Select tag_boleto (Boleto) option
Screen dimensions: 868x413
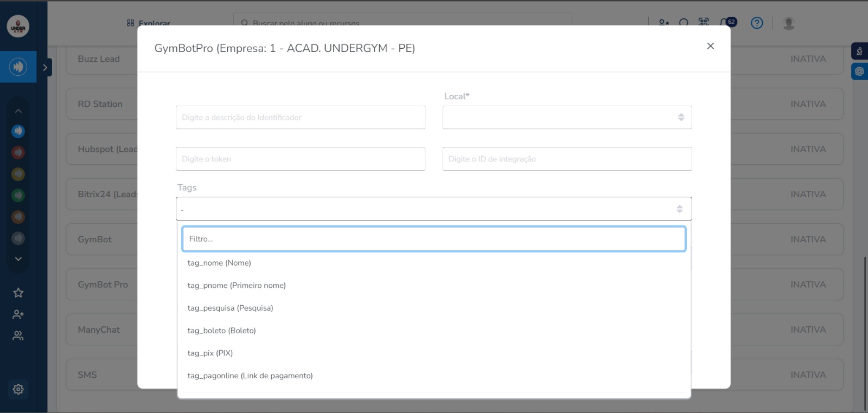[x=221, y=331]
